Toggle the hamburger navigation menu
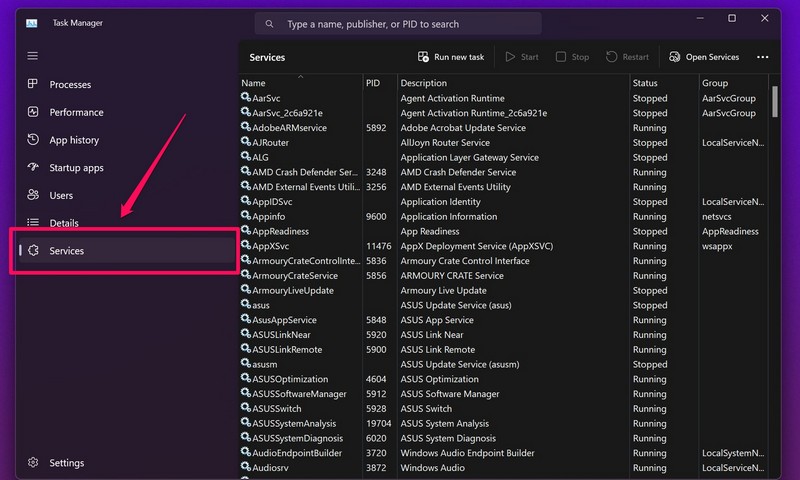The image size is (800, 480). pos(33,56)
